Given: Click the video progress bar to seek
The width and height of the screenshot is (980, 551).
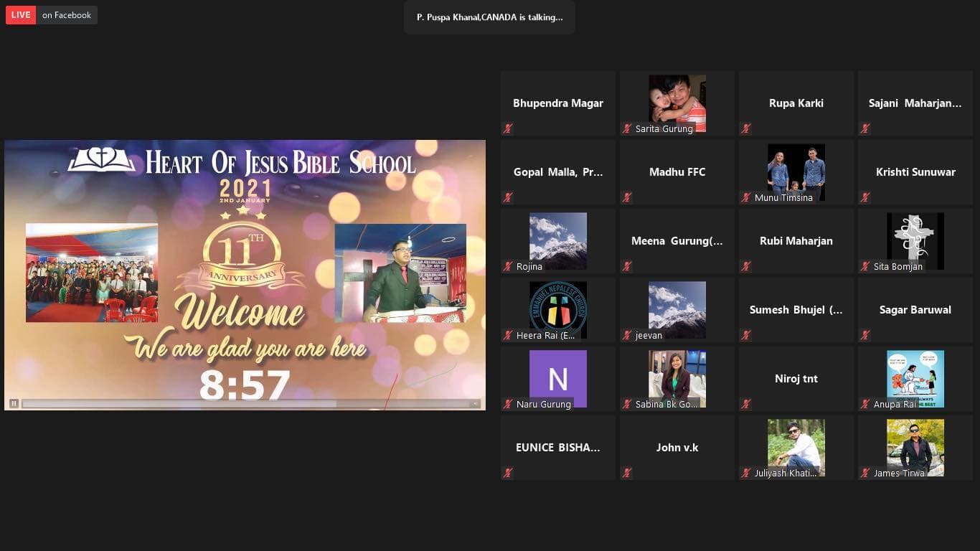Looking at the screenshot, I should [245, 403].
